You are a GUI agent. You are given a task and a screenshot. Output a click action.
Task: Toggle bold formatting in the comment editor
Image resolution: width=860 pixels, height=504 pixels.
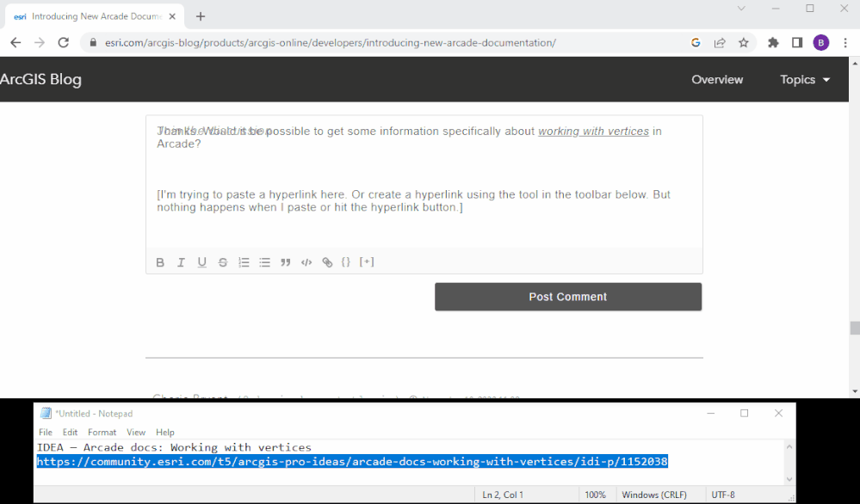[x=160, y=262]
